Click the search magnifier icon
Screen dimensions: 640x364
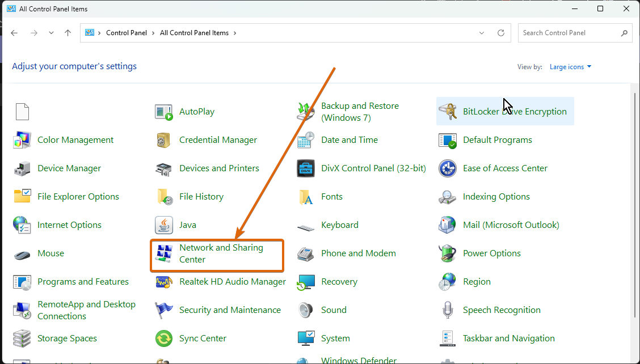624,33
